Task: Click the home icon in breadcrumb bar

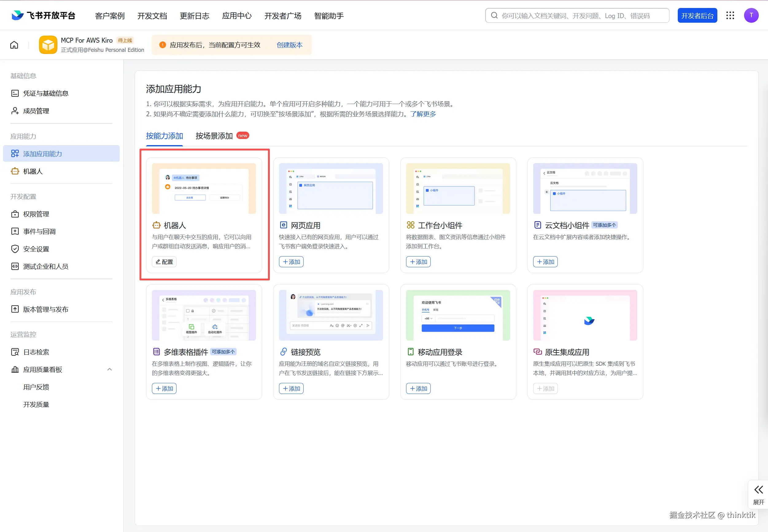Action: (14, 45)
